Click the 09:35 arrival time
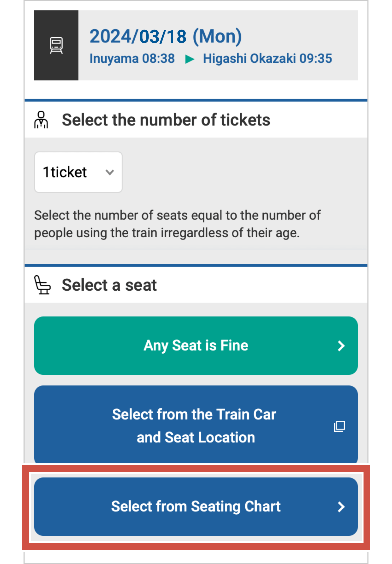The image size is (392, 564). (x=316, y=59)
